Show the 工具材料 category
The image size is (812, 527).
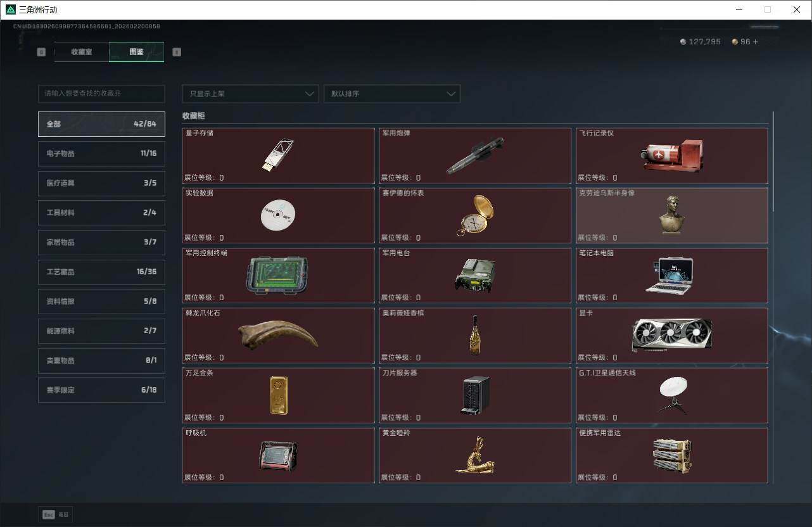coord(101,213)
